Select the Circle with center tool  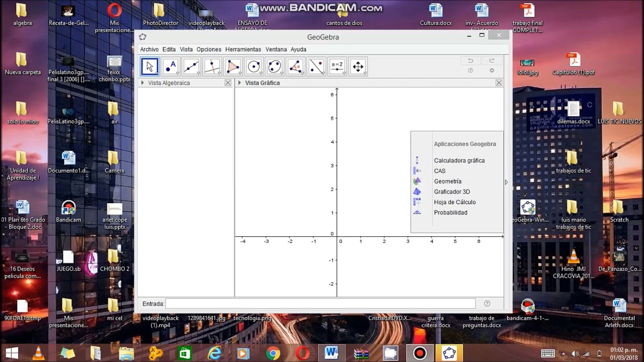point(254,66)
